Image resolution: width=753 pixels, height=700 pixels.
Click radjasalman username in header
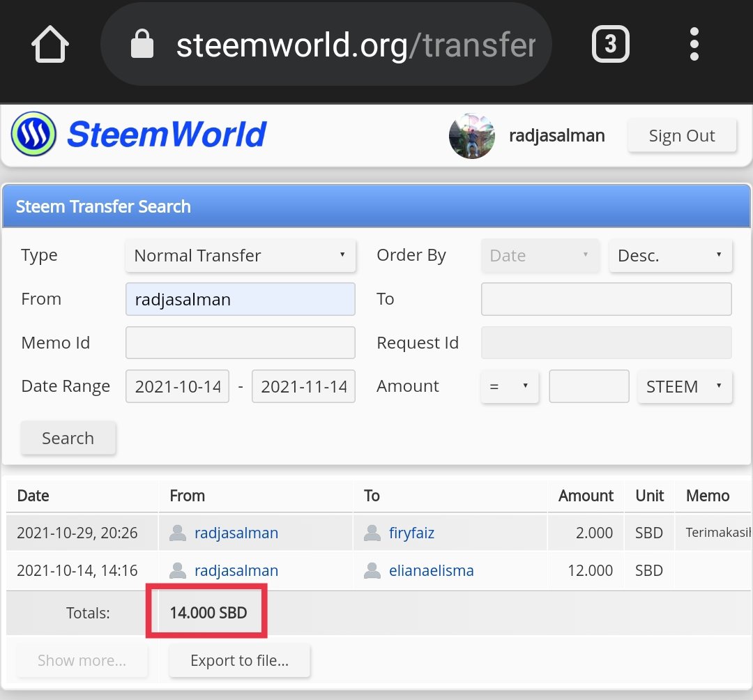pyautogui.click(x=556, y=136)
